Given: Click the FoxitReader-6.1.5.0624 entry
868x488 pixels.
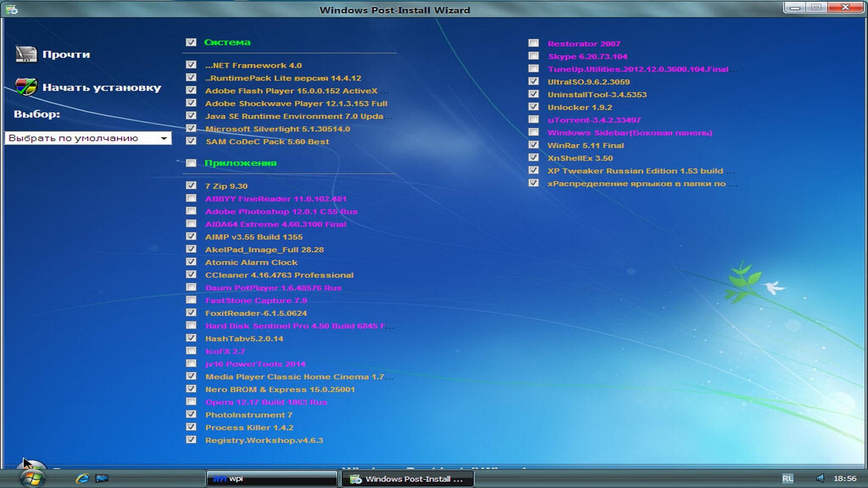Looking at the screenshot, I should [x=256, y=313].
